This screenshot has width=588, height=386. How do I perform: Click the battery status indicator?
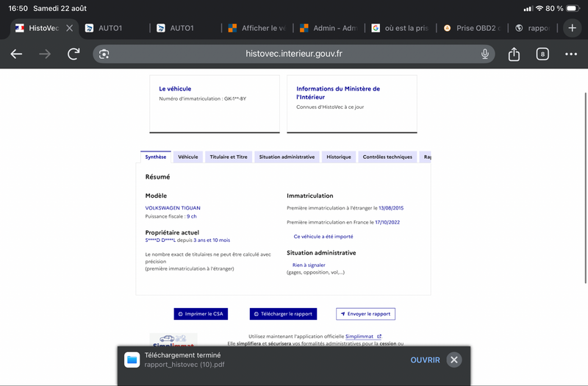[x=573, y=8]
